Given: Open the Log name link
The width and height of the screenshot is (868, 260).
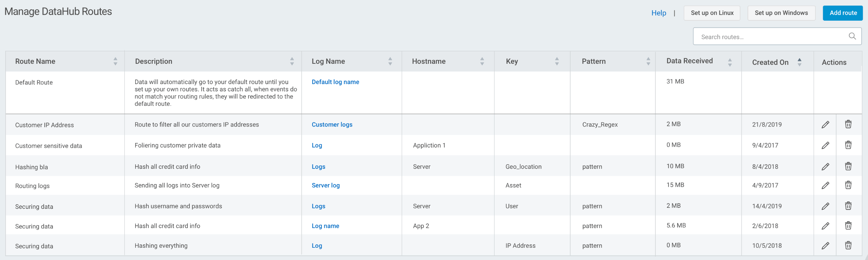Looking at the screenshot, I should (x=325, y=226).
